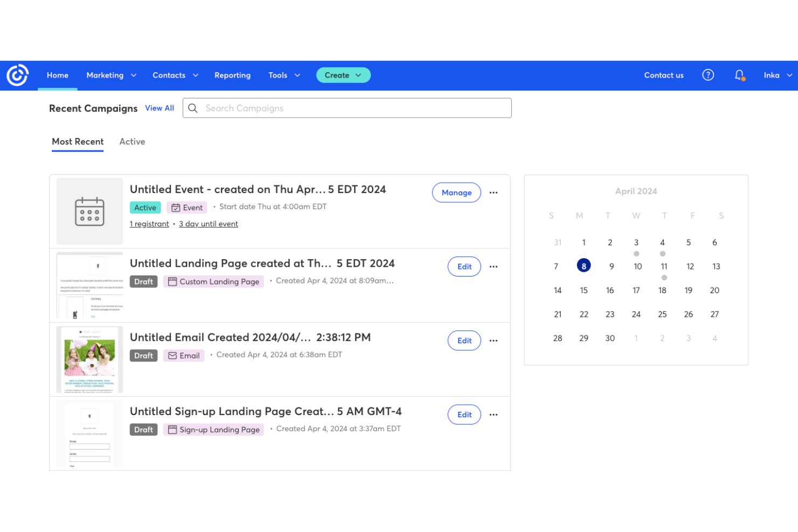Click the Event calendar badge icon
The image size is (798, 532).
tap(175, 207)
